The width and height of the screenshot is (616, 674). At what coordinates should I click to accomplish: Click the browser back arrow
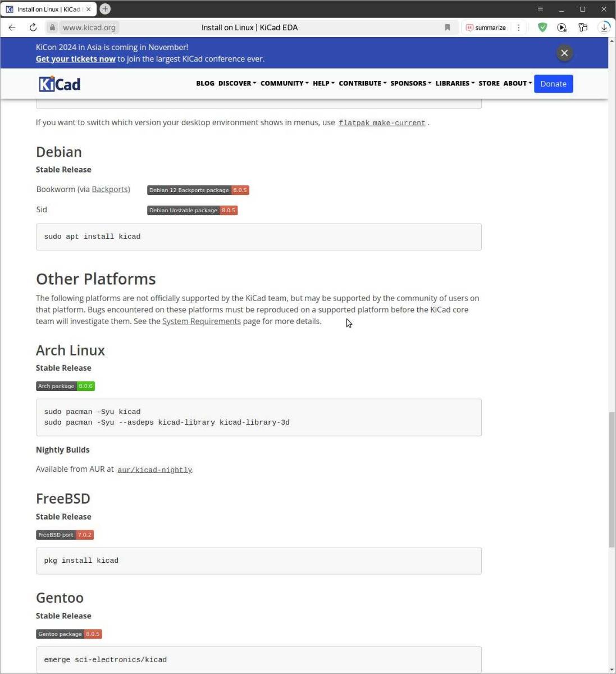pos(12,28)
